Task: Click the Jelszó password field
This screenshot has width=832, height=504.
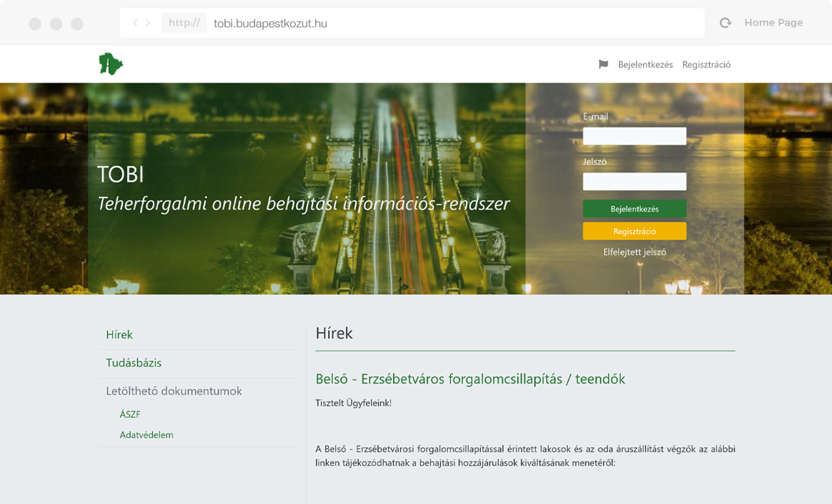Action: (x=634, y=181)
